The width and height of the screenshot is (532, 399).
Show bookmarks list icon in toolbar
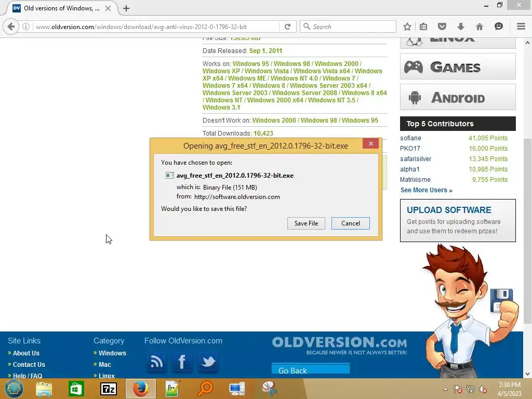point(423,26)
